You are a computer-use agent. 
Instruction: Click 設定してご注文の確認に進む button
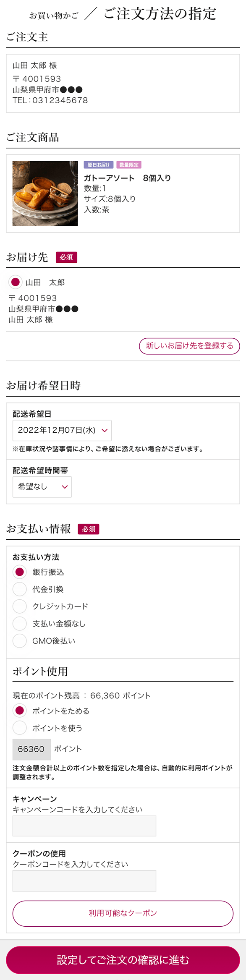coord(123,960)
